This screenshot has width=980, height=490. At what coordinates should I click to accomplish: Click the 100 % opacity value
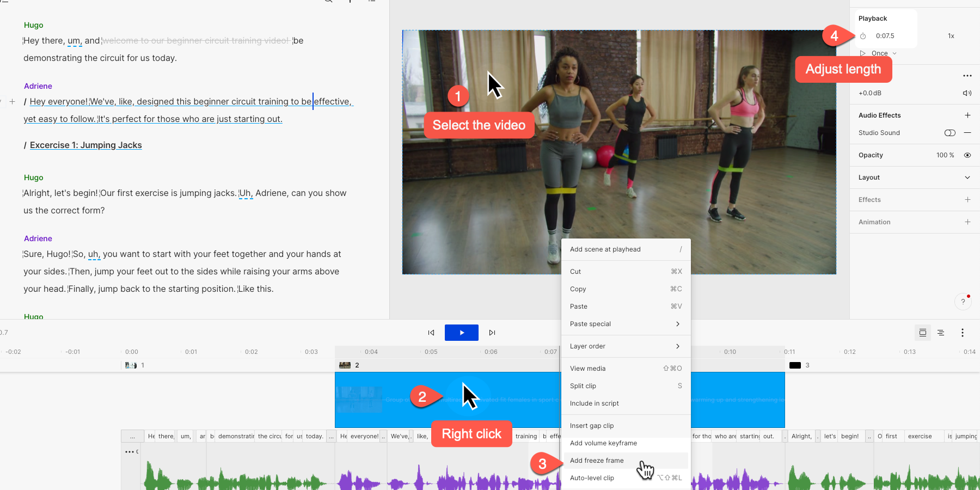coord(945,155)
